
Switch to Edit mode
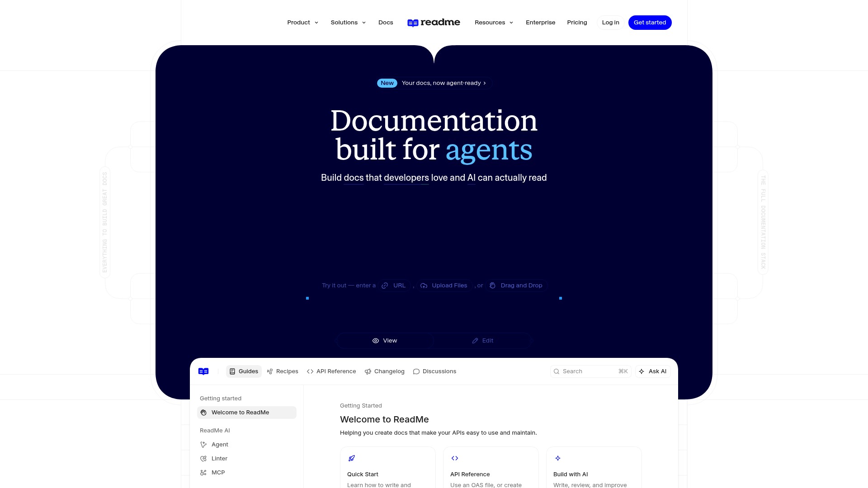tap(483, 341)
